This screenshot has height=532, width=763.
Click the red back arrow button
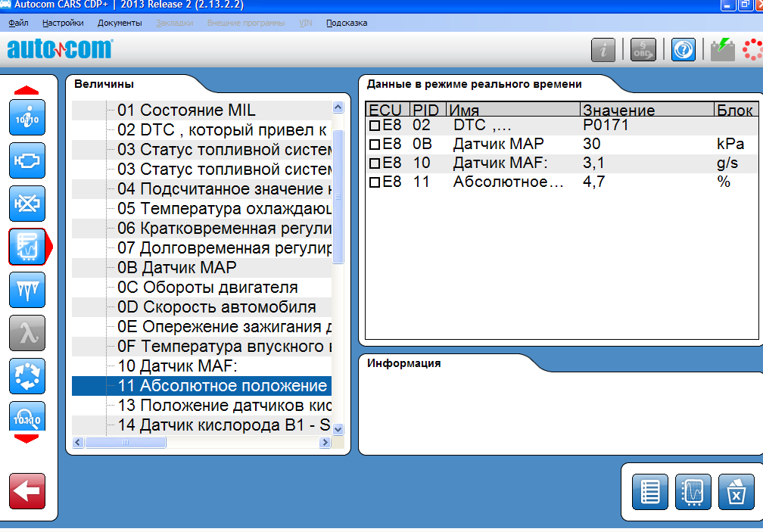click(26, 491)
